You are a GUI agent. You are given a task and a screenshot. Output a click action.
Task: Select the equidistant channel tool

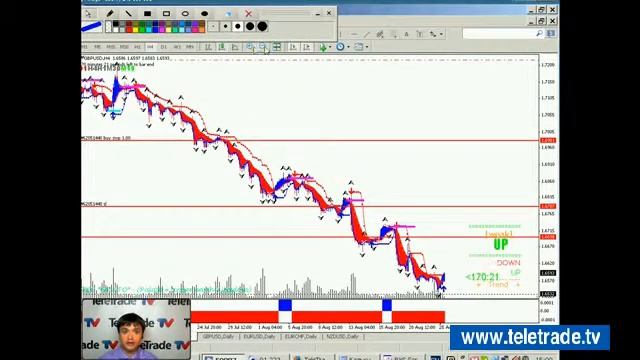380,34
